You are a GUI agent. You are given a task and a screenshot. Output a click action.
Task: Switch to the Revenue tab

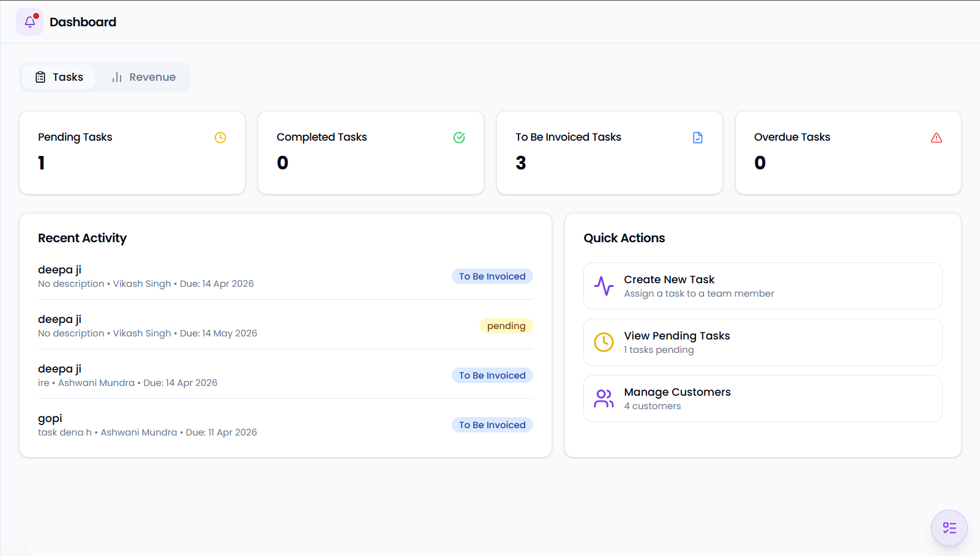[x=143, y=77]
